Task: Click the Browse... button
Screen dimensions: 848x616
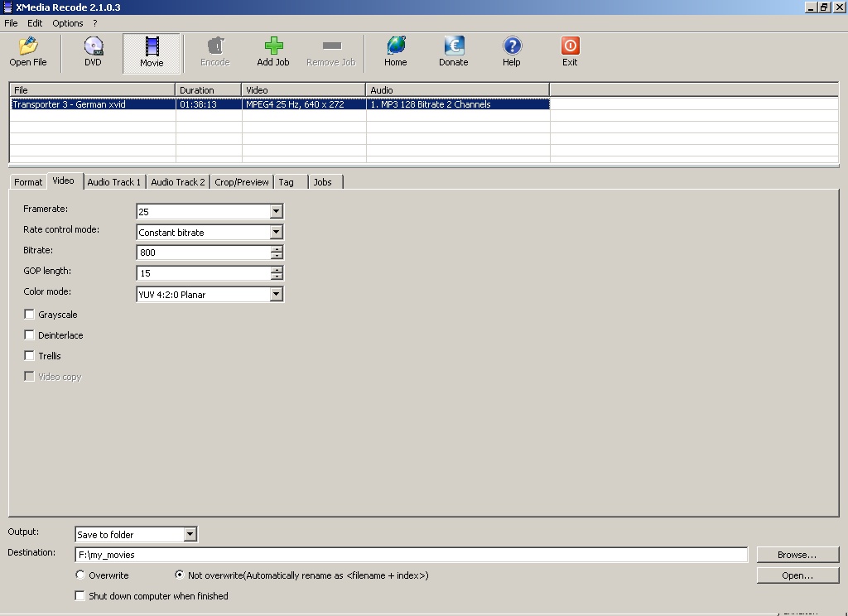Action: click(797, 555)
